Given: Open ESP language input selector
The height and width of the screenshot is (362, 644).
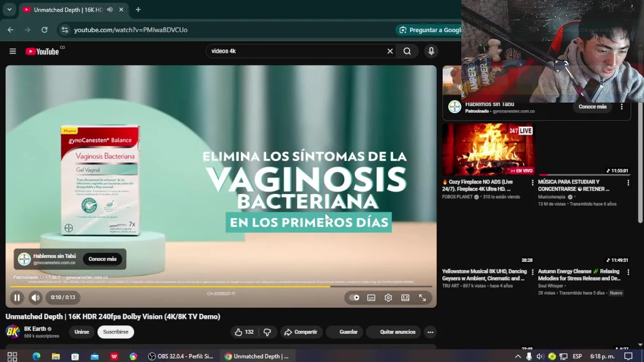Looking at the screenshot, I should (x=577, y=356).
